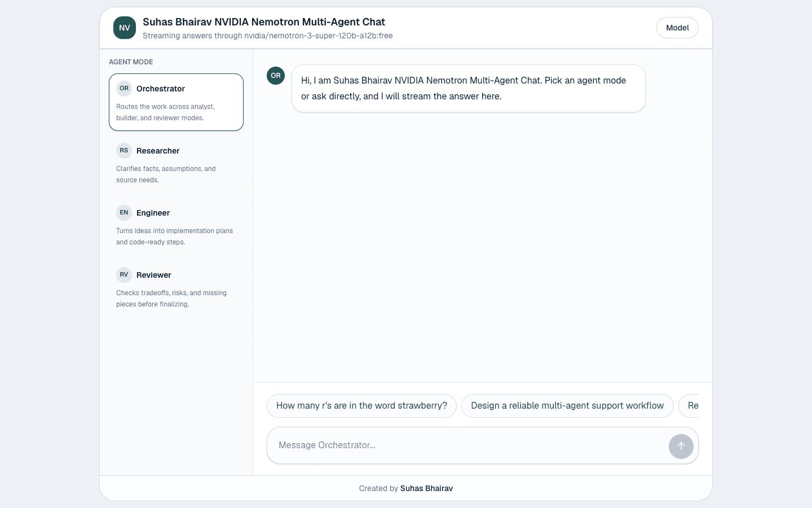Click the 'Streaming answers through nvidia/nemotron' subtitle
812x508 pixels.
(268, 36)
